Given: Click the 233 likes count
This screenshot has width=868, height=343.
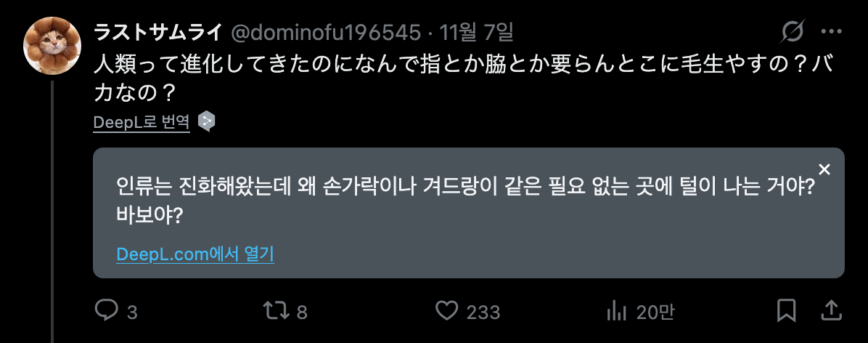Looking at the screenshot, I should (483, 312).
